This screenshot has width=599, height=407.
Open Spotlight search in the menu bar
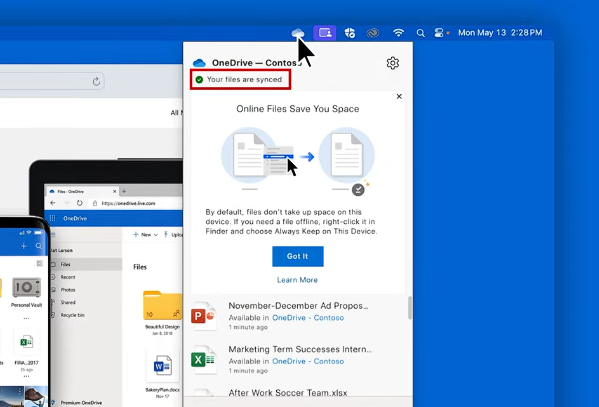[x=421, y=33]
